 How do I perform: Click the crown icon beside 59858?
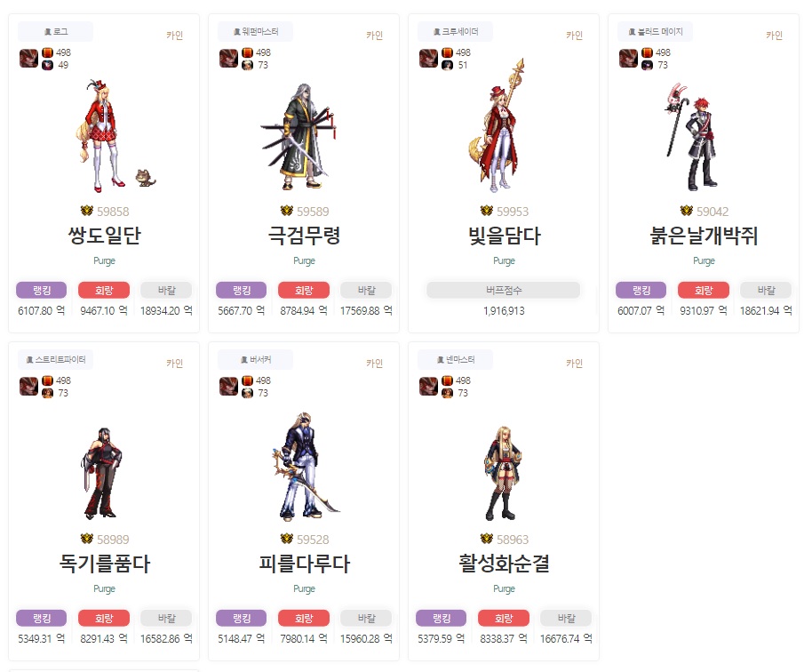(86, 211)
